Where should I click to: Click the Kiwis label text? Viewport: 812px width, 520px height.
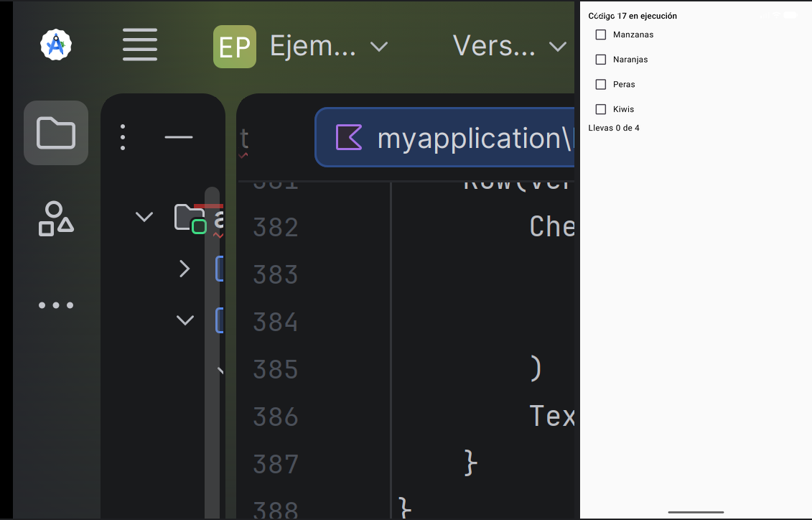[623, 109]
